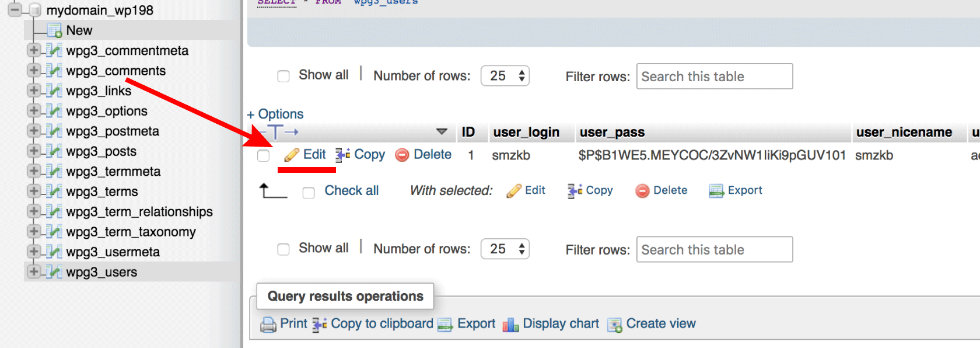980x348 pixels.
Task: Open the column options triangle dropdown
Action: (x=442, y=132)
